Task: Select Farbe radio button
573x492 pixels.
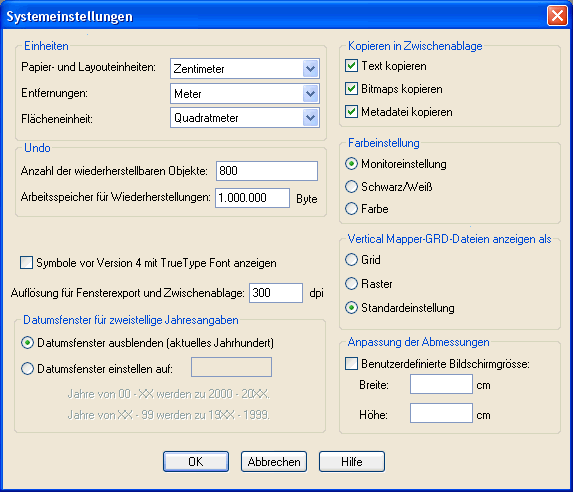Action: [351, 209]
